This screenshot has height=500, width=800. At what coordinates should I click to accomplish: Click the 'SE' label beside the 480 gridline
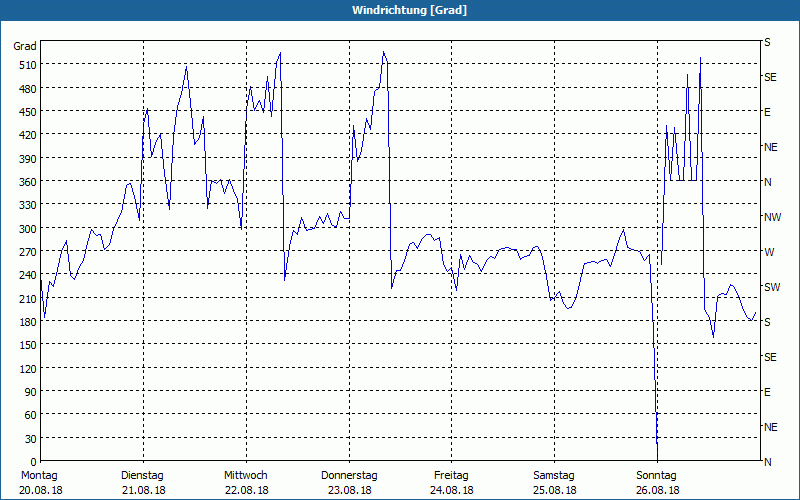770,78
